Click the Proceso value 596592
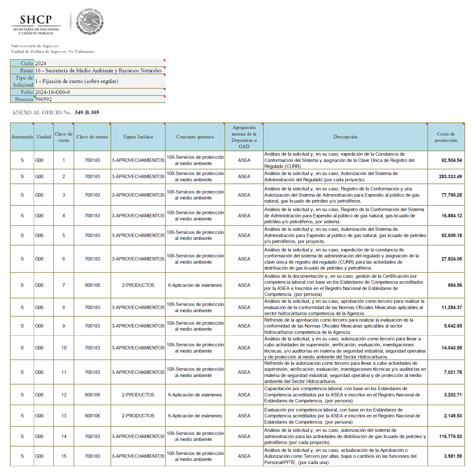Viewport: 476px width, 475px height. tap(99, 99)
